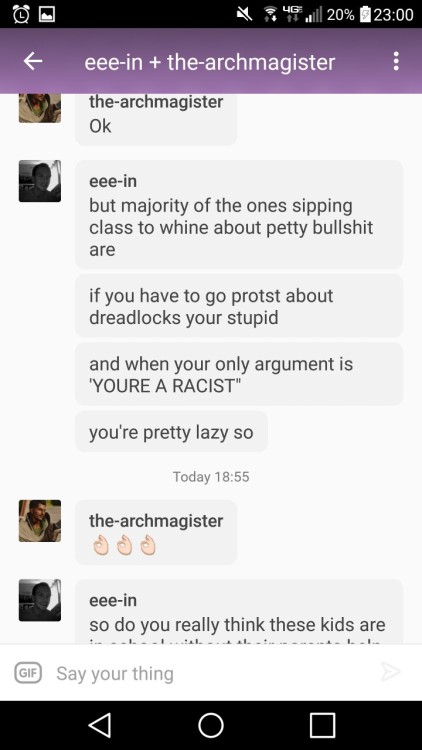This screenshot has width=422, height=750.
Task: Tap the conversation title eee-in + the-archmagister
Action: (210, 62)
